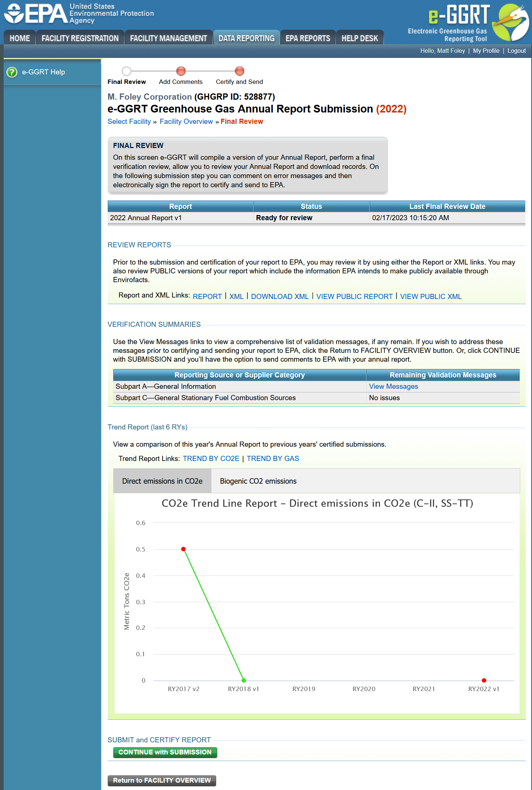Open the HELP DESK tab
This screenshot has height=790, width=532.
click(360, 38)
